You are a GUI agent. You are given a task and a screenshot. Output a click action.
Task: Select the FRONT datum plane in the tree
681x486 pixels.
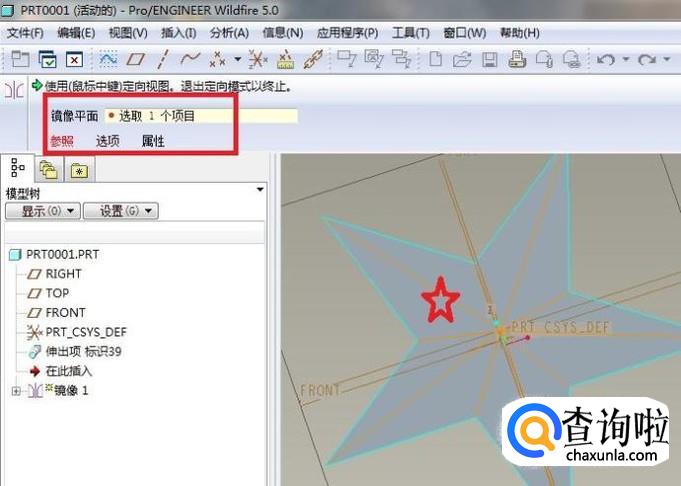56,313
